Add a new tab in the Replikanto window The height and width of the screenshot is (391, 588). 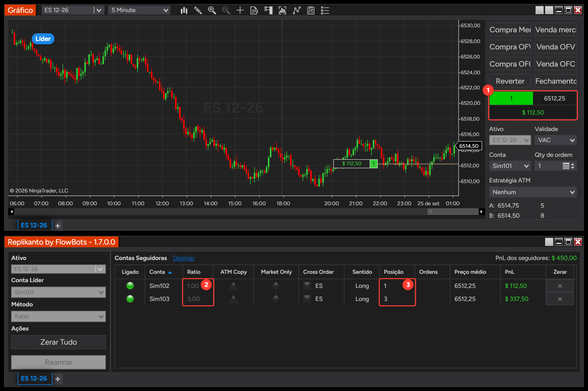coord(58,379)
